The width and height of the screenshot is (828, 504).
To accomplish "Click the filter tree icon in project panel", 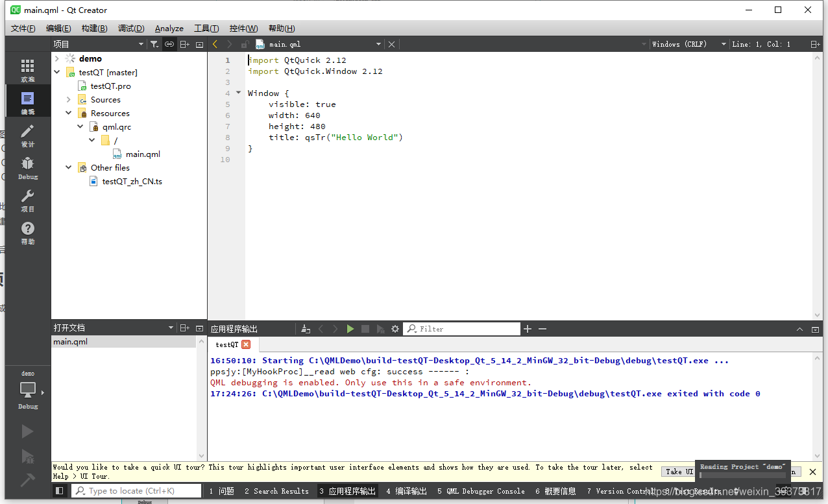I will 154,44.
